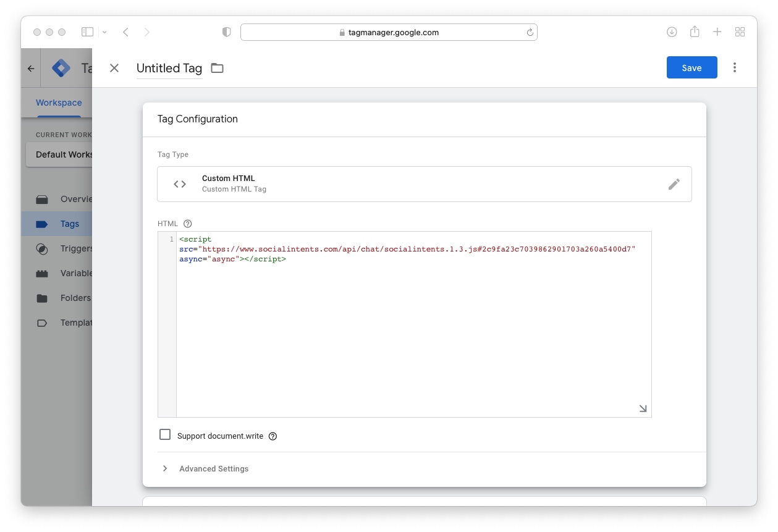
Task: Go back using the Tag Manager arrow
Action: 31,69
